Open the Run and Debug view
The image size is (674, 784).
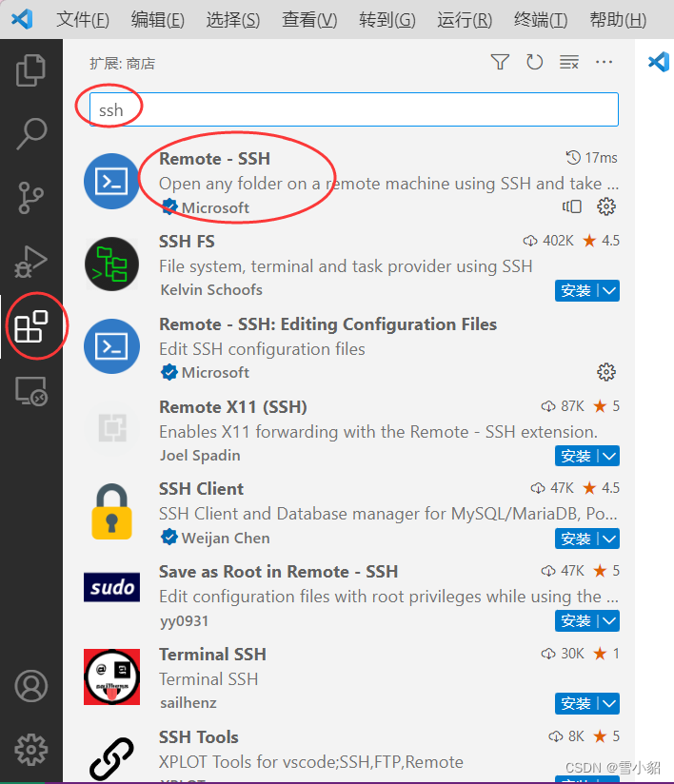(x=31, y=262)
